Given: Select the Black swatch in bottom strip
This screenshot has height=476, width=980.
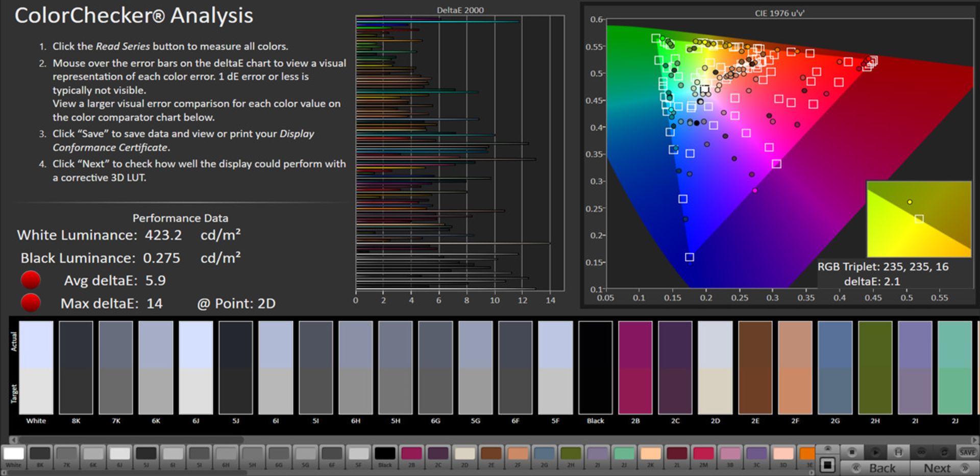Looking at the screenshot, I should point(385,454).
